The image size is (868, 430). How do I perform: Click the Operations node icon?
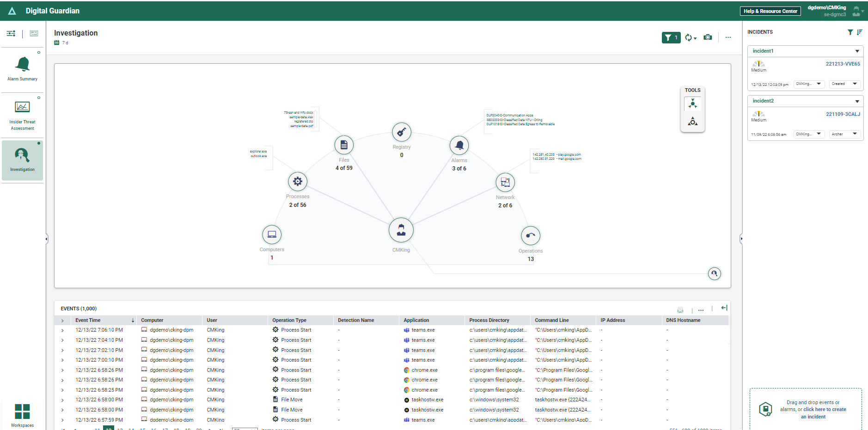531,236
